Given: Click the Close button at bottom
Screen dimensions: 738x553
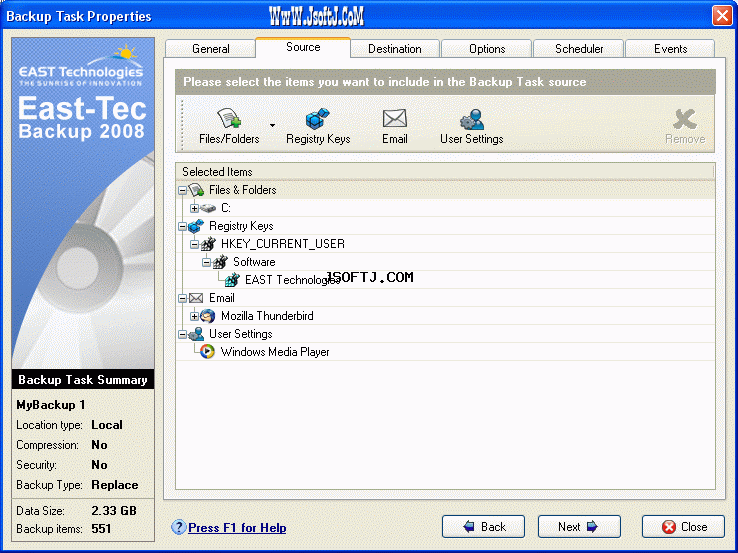Looking at the screenshot, I should (x=683, y=527).
